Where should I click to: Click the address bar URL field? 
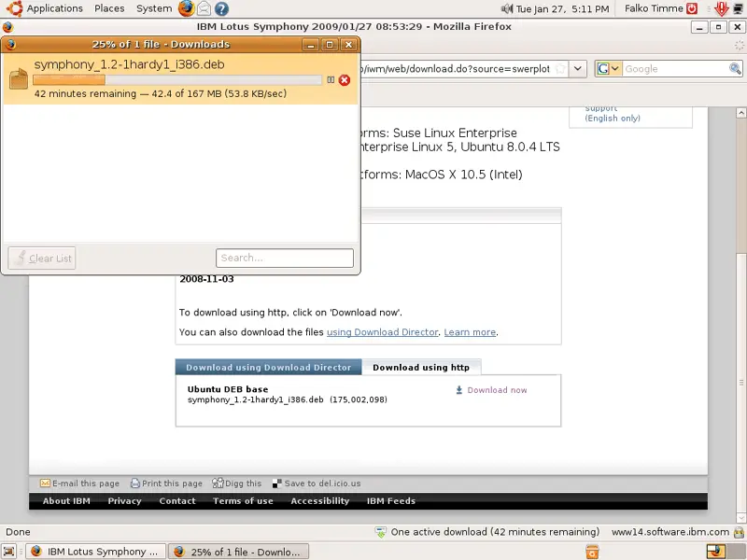[456, 69]
